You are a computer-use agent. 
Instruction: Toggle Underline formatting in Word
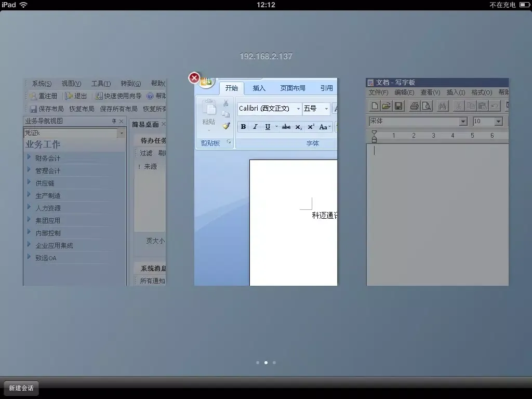[268, 127]
